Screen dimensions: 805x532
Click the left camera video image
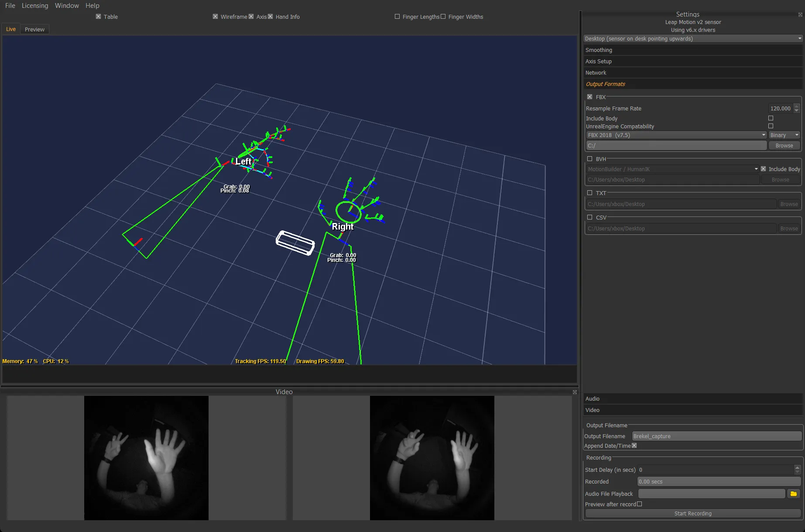click(146, 458)
